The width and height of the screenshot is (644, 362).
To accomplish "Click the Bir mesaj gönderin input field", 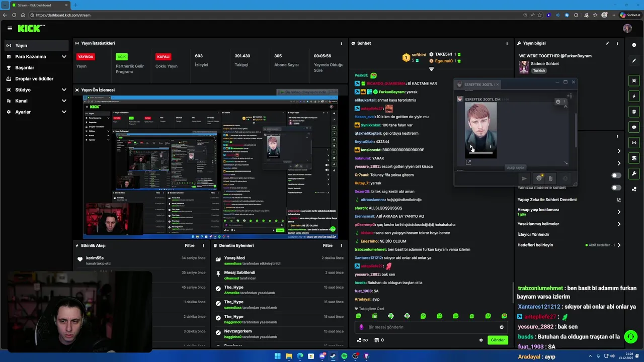I will [x=431, y=327].
